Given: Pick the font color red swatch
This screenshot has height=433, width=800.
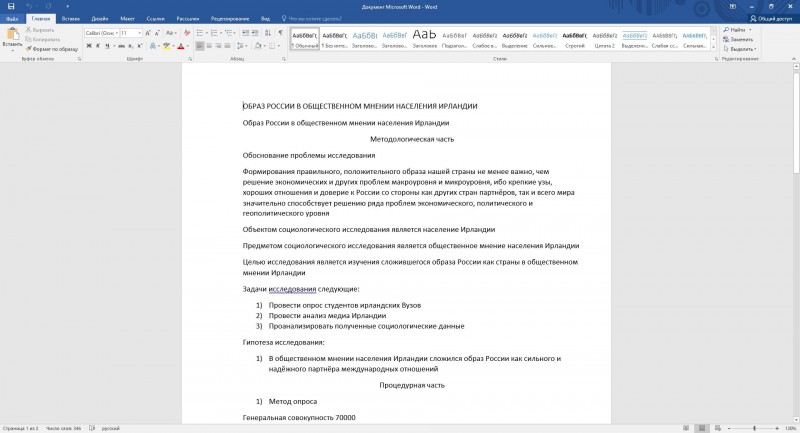Looking at the screenshot, I should (x=181, y=46).
